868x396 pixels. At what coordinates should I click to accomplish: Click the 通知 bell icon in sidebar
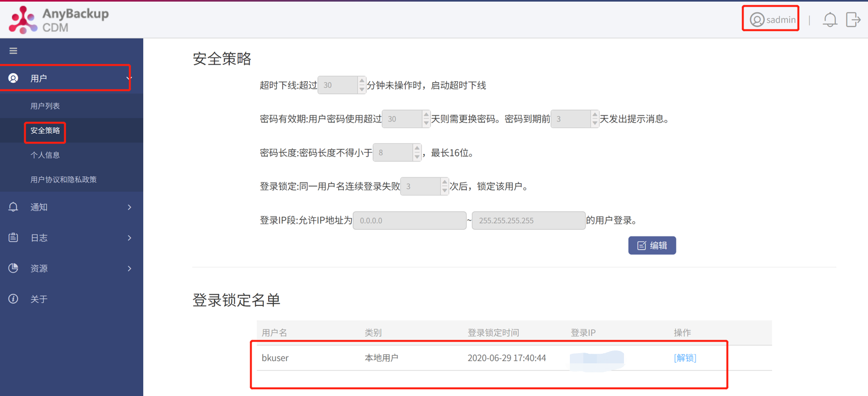coord(13,206)
